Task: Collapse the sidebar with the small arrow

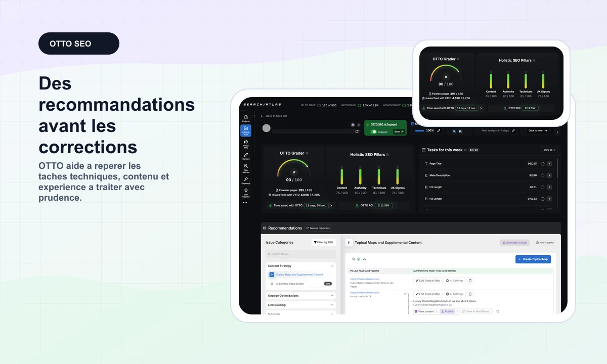Action: (x=254, y=116)
